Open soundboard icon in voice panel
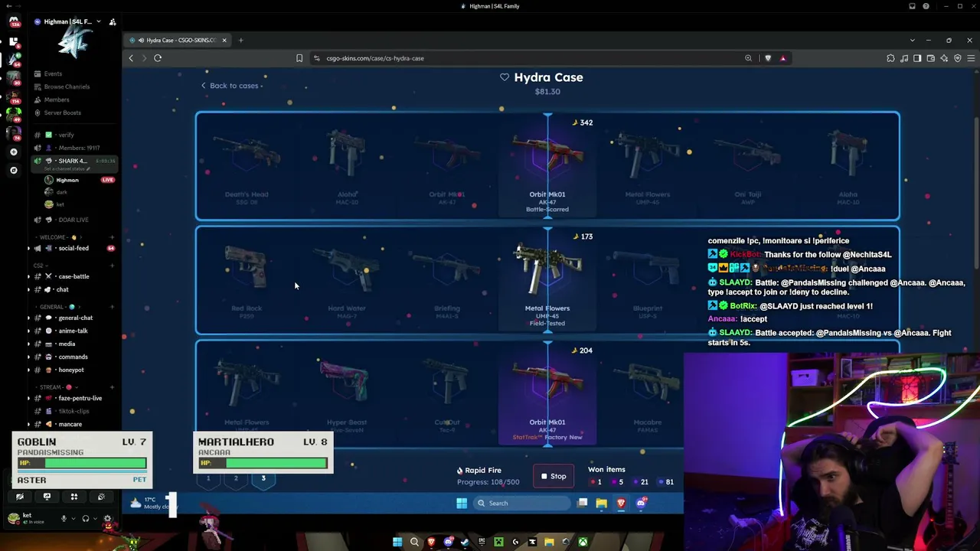The width and height of the screenshot is (980, 551). pos(101,497)
